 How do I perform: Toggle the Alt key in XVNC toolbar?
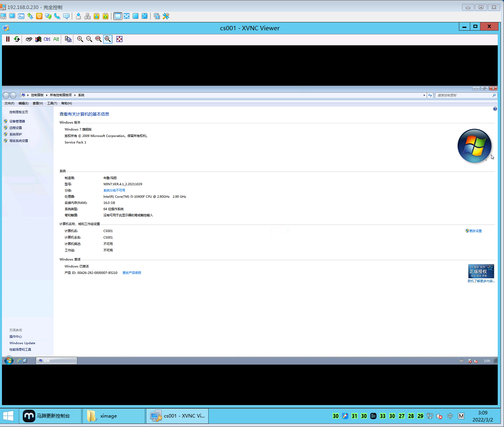(x=56, y=39)
